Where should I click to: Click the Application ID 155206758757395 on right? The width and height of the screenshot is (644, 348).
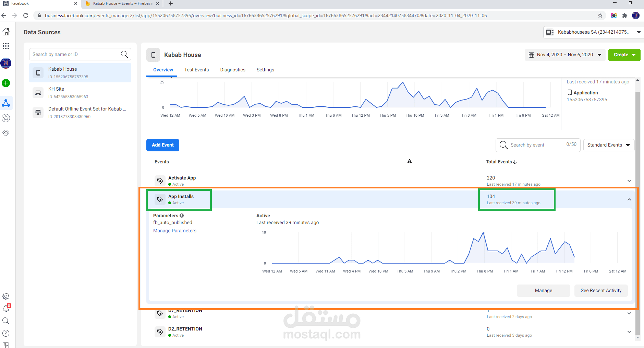click(x=587, y=100)
